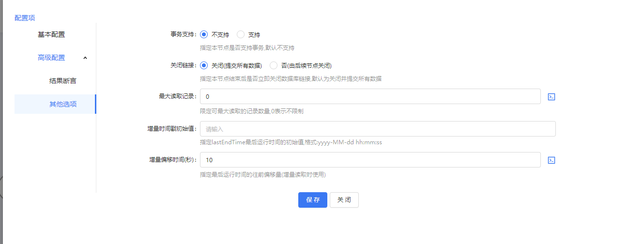Collapse the 高级配置 chevron arrow
This screenshot has height=244, width=644.
[x=85, y=58]
